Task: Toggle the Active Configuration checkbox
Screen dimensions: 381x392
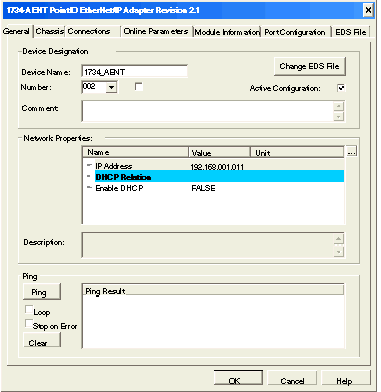Action: [x=341, y=88]
